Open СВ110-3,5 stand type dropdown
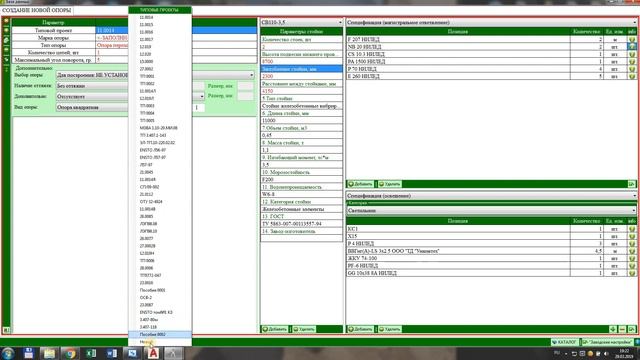Image resolution: width=640 pixels, height=360 pixels. click(302, 22)
